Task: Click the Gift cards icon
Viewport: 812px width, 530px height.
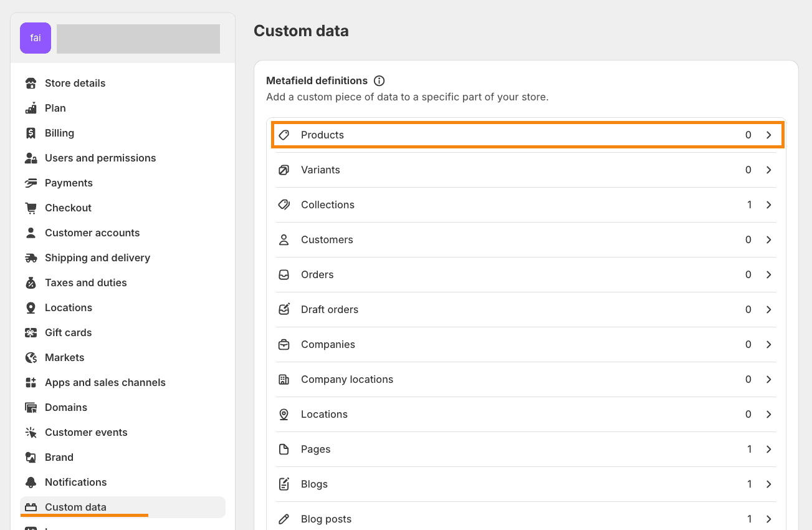Action: [31, 332]
